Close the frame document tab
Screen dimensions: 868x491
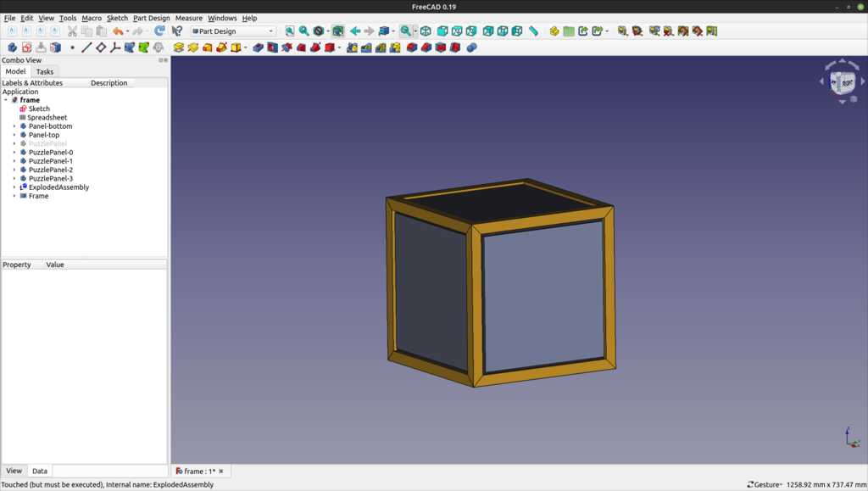[221, 471]
